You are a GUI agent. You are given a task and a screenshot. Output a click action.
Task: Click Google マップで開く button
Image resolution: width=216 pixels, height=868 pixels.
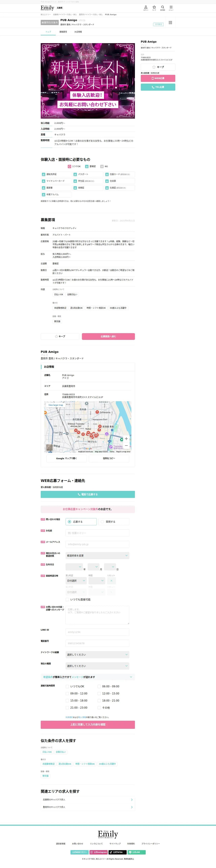pos(67,458)
